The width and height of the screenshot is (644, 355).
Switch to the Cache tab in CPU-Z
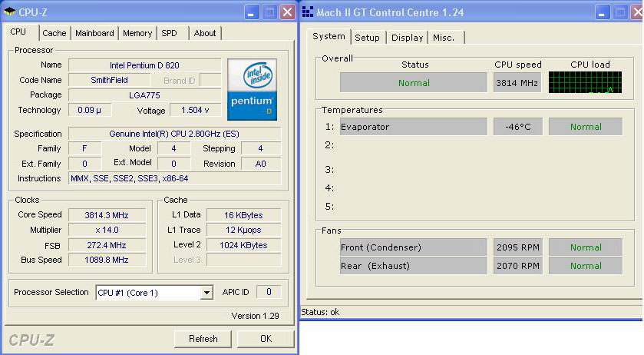[x=54, y=33]
